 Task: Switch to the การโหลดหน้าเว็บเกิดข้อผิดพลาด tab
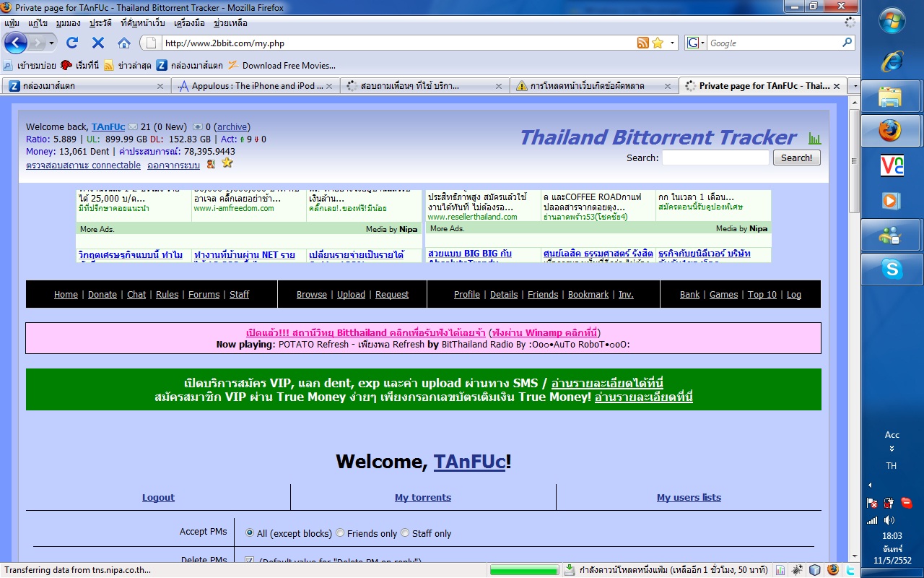593,85
